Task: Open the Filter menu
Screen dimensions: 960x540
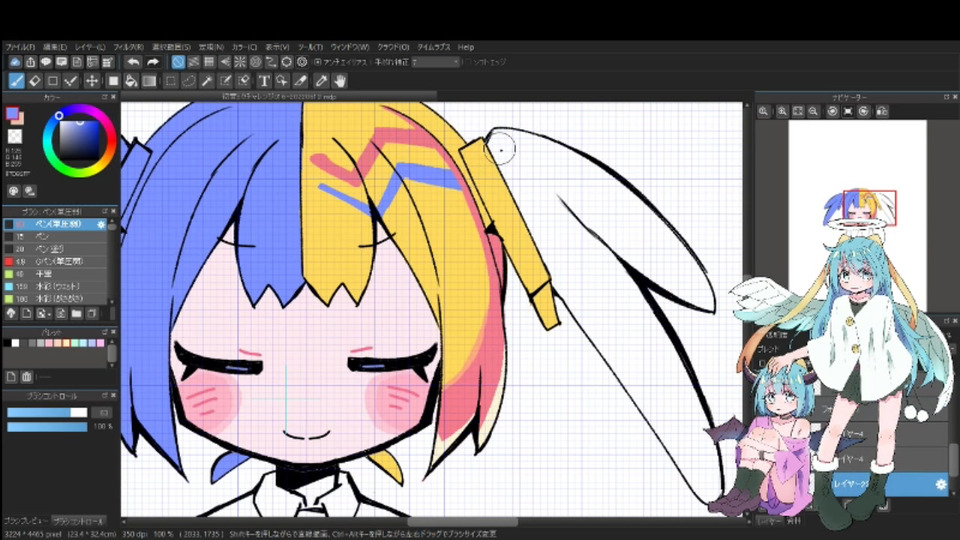Action: [x=128, y=47]
